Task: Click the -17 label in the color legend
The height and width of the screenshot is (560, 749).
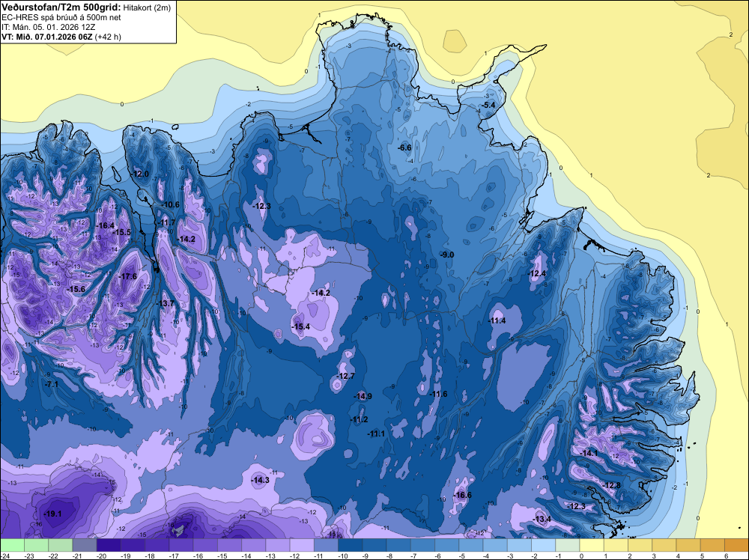Action: tap(175, 556)
